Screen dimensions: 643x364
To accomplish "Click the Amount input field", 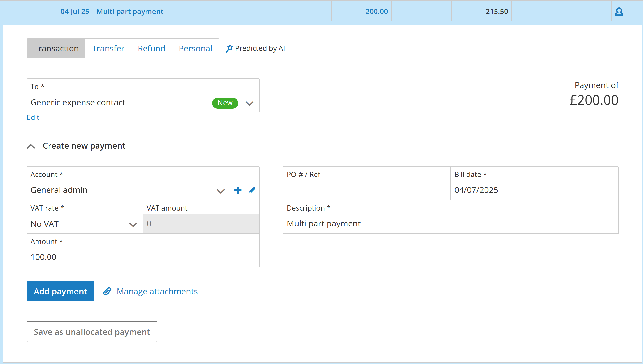I will [143, 257].
